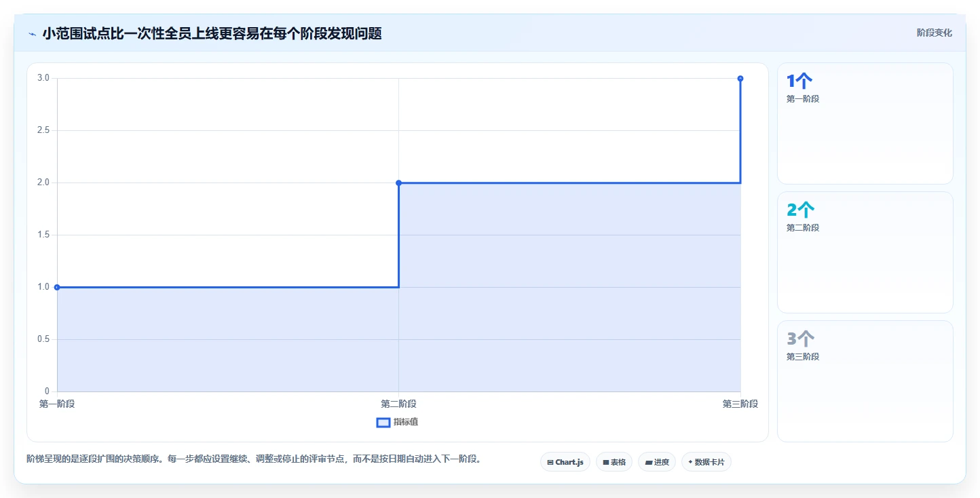980x498 pixels.
Task: Toggle the 指标值 legend item
Action: (x=398, y=422)
